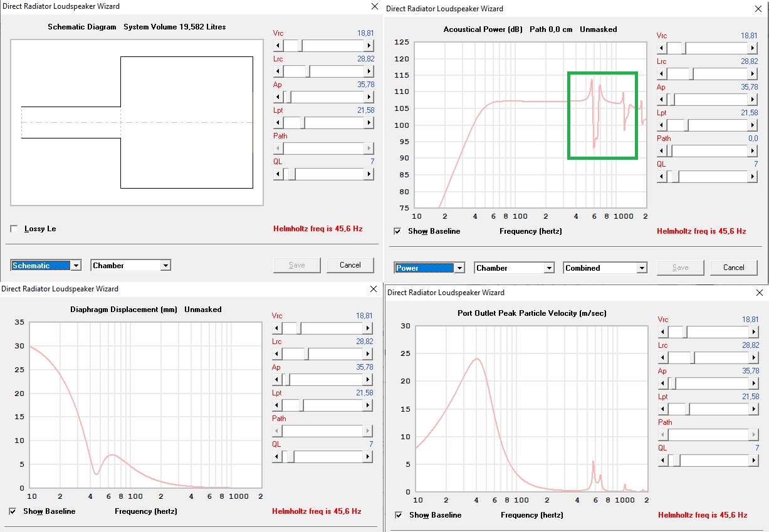The height and width of the screenshot is (532, 769).
Task: Click Lrc value 28,82 in Acoustical Power window
Action: pyautogui.click(x=749, y=61)
